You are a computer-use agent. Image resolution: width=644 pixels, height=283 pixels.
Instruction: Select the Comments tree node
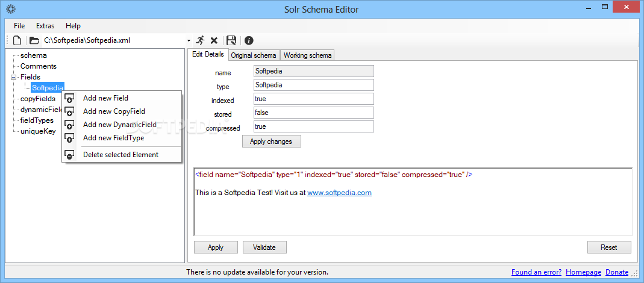point(39,66)
